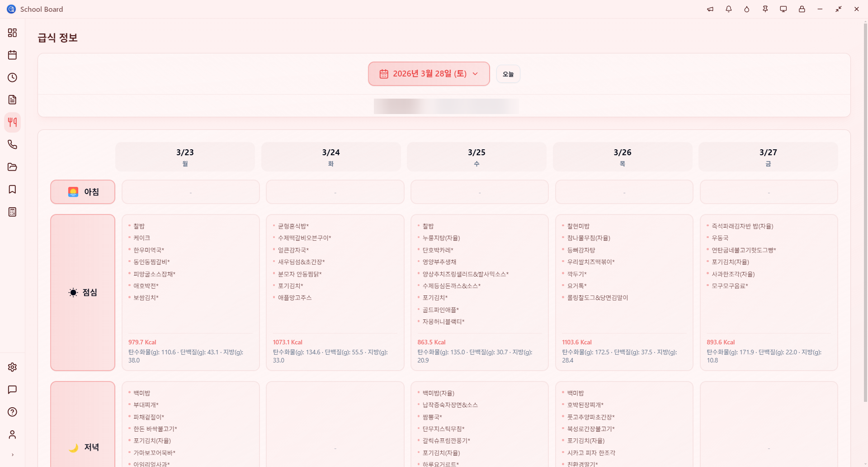Open settings gear in sidebar
The width and height of the screenshot is (868, 467).
12,367
